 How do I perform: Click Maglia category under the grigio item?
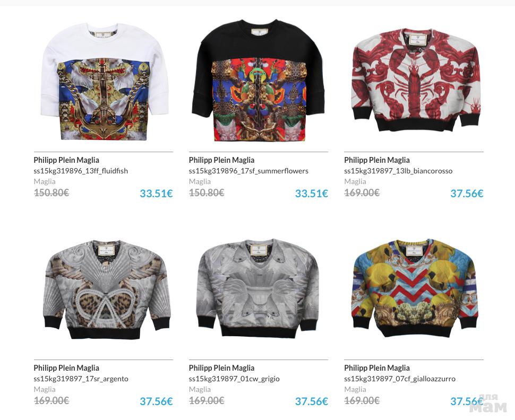[200, 389]
